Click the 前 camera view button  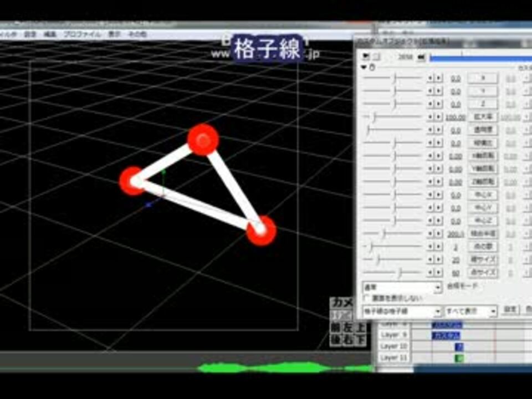point(336,328)
